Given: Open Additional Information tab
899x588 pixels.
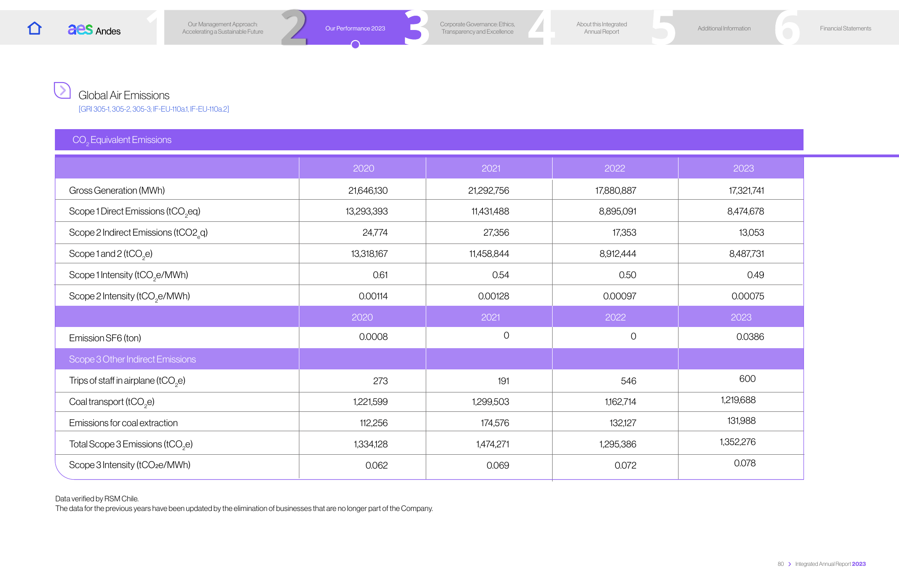Looking at the screenshot, I should [x=724, y=28].
